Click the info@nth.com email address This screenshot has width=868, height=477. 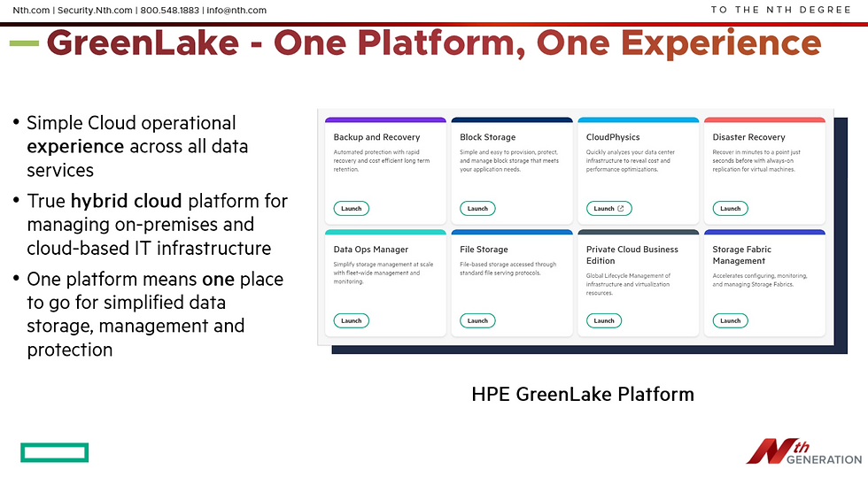[236, 10]
